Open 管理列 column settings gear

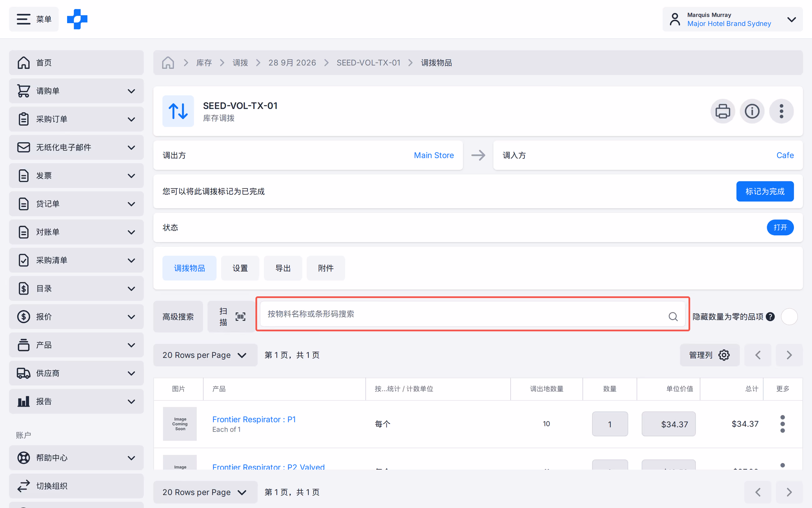click(709, 355)
